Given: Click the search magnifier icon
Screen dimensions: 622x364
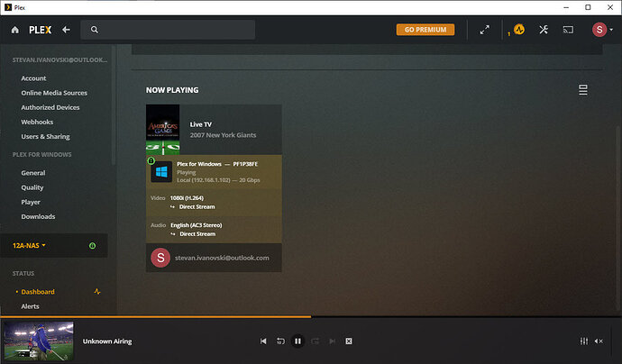Looking at the screenshot, I should coord(95,30).
